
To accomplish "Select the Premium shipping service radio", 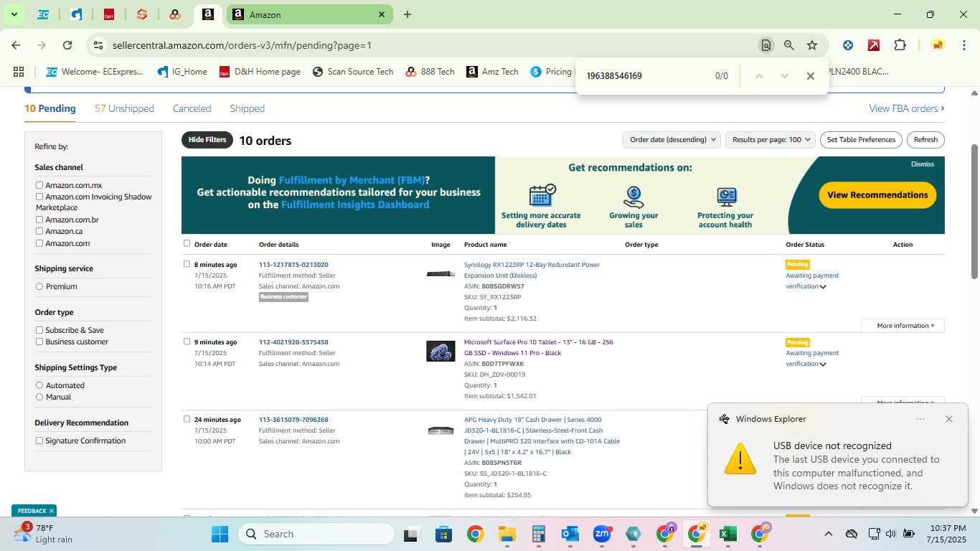I will pyautogui.click(x=39, y=286).
